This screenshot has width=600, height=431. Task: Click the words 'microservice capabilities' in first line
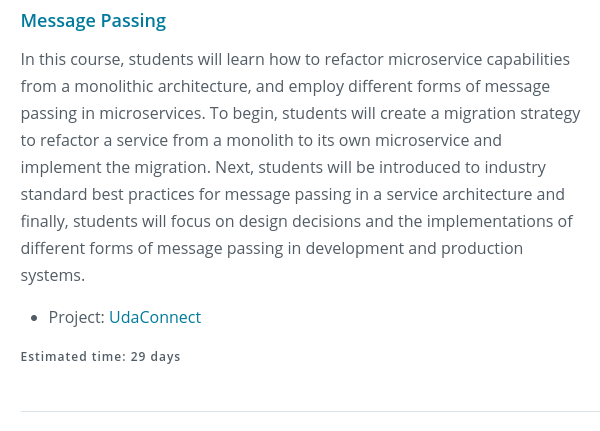pos(479,60)
